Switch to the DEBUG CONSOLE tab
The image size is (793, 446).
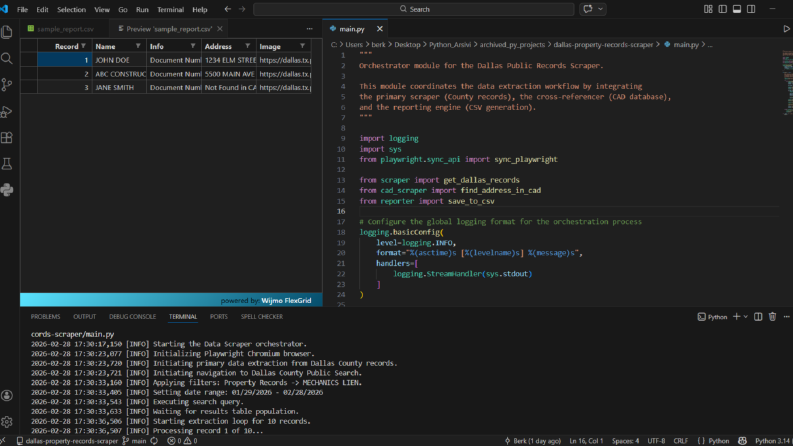coord(133,317)
